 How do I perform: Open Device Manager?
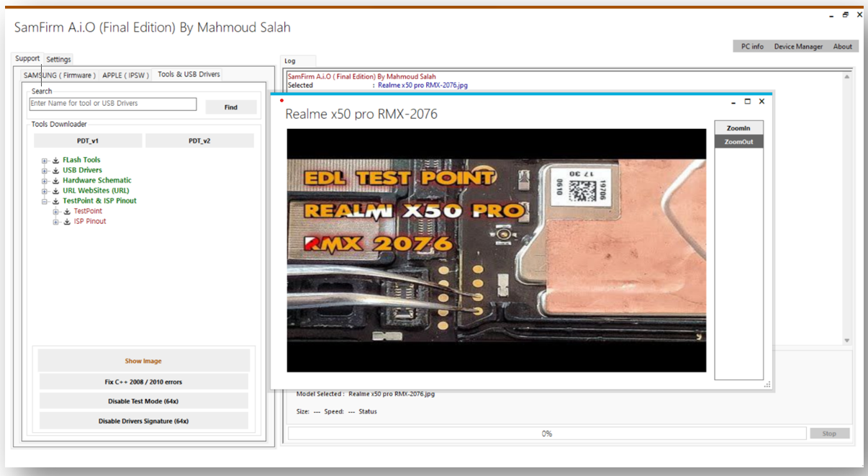[x=798, y=46]
